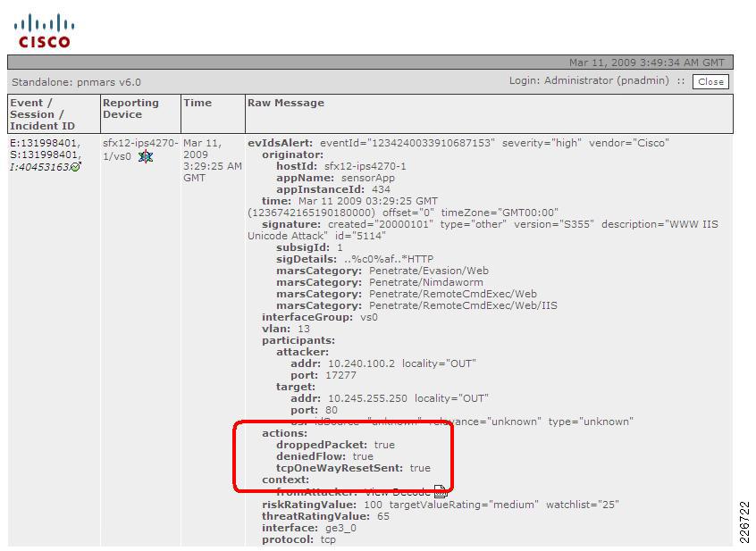Click the evIdsAlert eventId line

click(x=458, y=143)
